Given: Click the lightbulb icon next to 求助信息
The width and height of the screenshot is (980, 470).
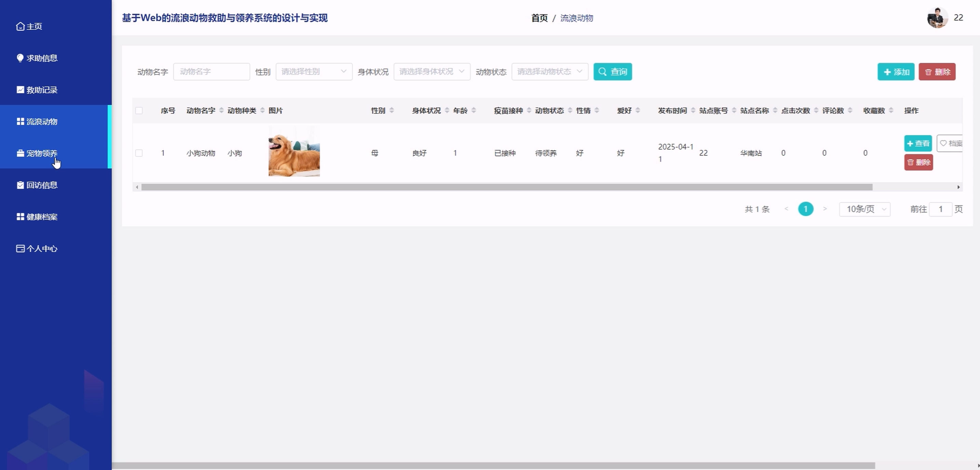Looking at the screenshot, I should 20,58.
